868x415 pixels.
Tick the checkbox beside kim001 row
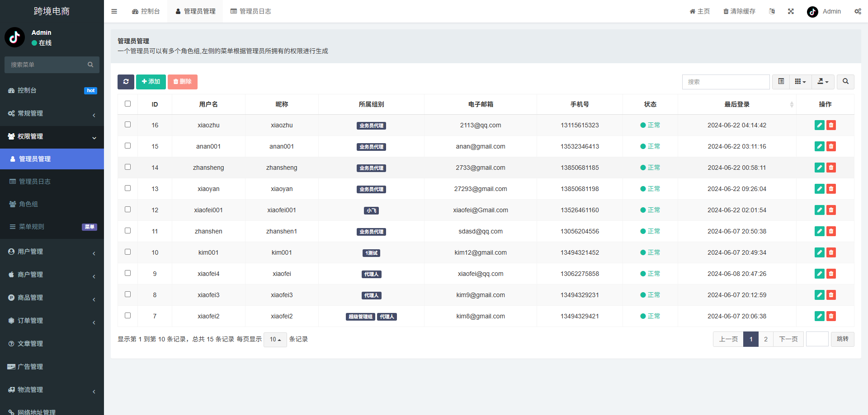tap(127, 252)
